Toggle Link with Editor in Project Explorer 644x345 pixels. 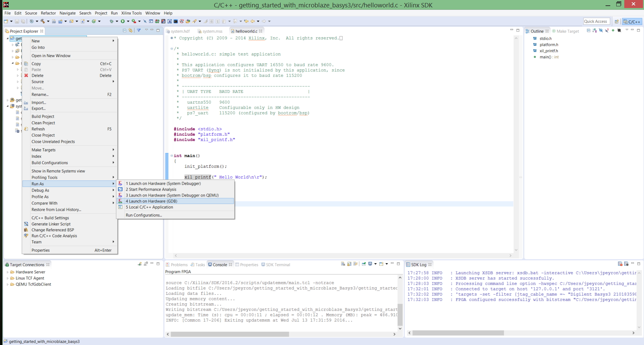tap(131, 30)
